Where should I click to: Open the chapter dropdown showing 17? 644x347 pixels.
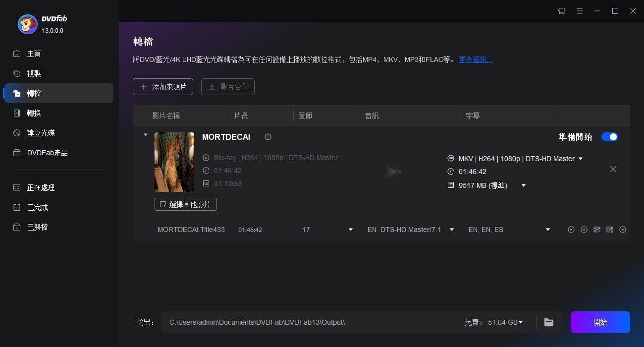pyautogui.click(x=351, y=230)
